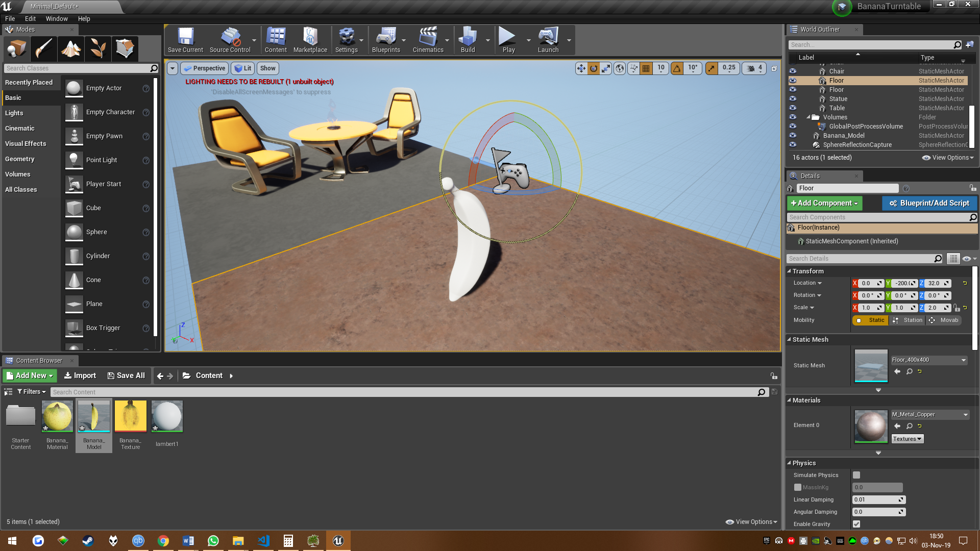Select the Foliage mode icon

pos(98,49)
